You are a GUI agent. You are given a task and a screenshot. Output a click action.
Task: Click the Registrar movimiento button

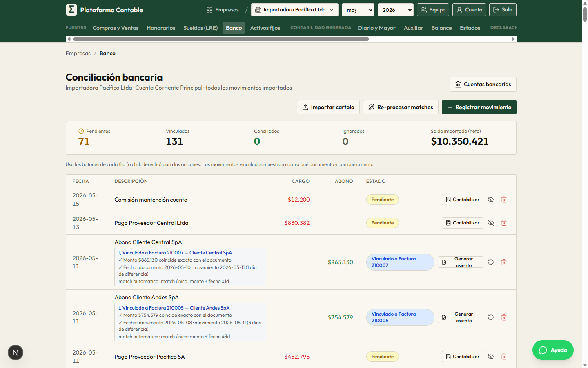pos(479,107)
